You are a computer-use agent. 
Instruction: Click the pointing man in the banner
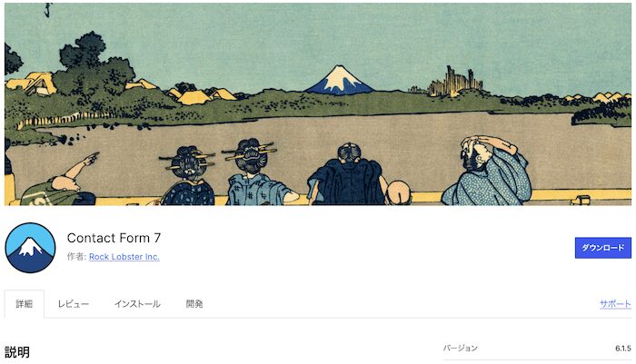pyautogui.click(x=59, y=182)
